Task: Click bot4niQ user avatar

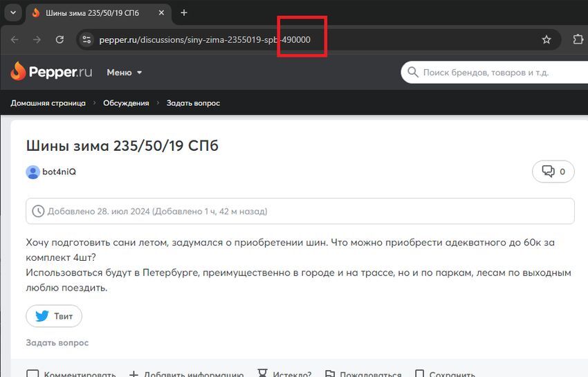Action: 33,172
